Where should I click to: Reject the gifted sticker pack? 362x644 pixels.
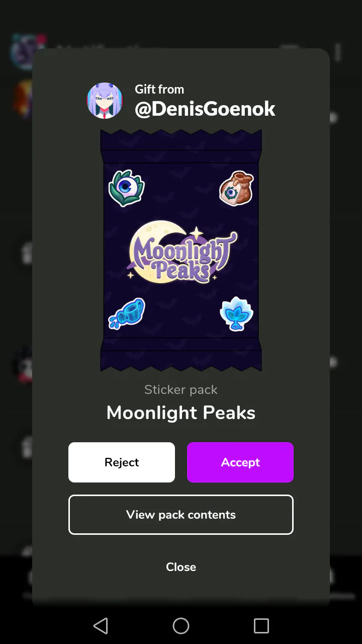(x=122, y=462)
